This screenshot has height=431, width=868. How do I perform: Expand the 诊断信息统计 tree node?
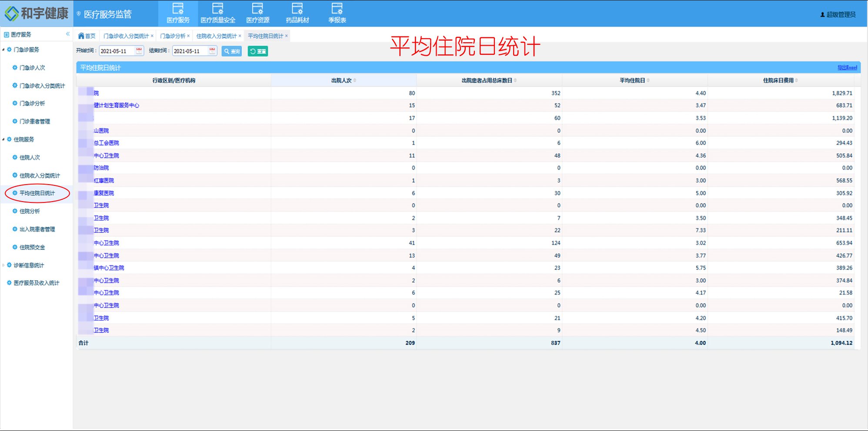click(3, 265)
